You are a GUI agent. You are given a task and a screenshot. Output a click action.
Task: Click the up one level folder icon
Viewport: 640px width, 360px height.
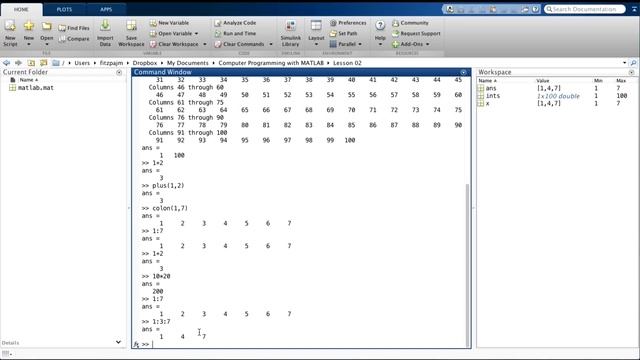click(x=31, y=63)
